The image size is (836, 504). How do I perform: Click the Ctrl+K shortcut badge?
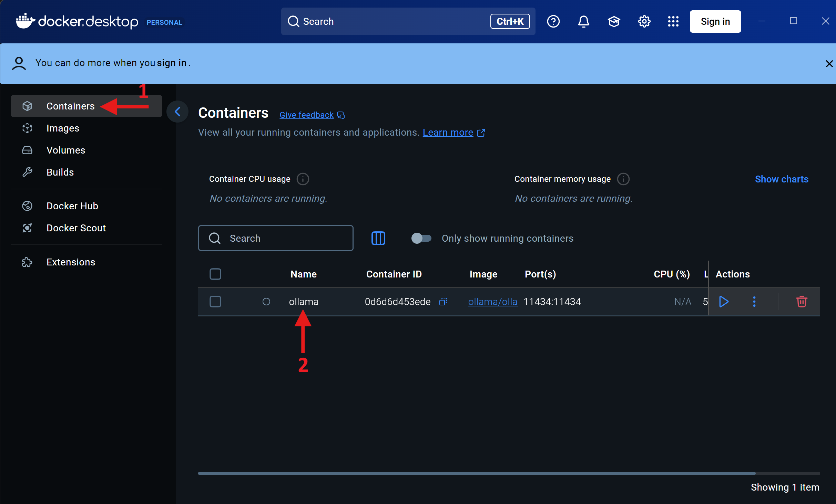(510, 21)
